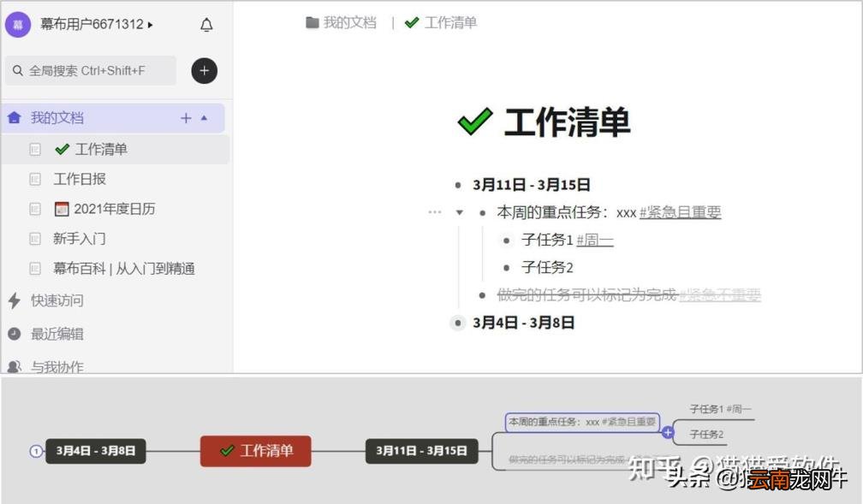Focus the 全局搜索 search field

point(90,70)
